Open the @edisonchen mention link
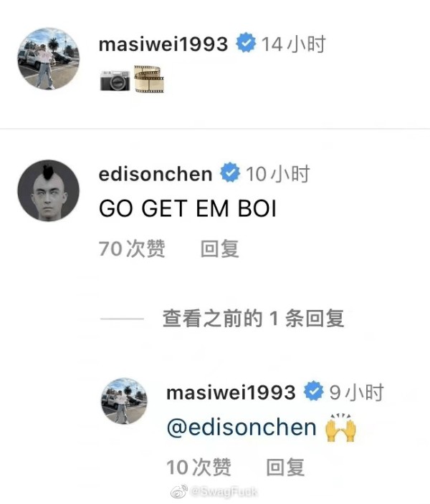 (242, 427)
